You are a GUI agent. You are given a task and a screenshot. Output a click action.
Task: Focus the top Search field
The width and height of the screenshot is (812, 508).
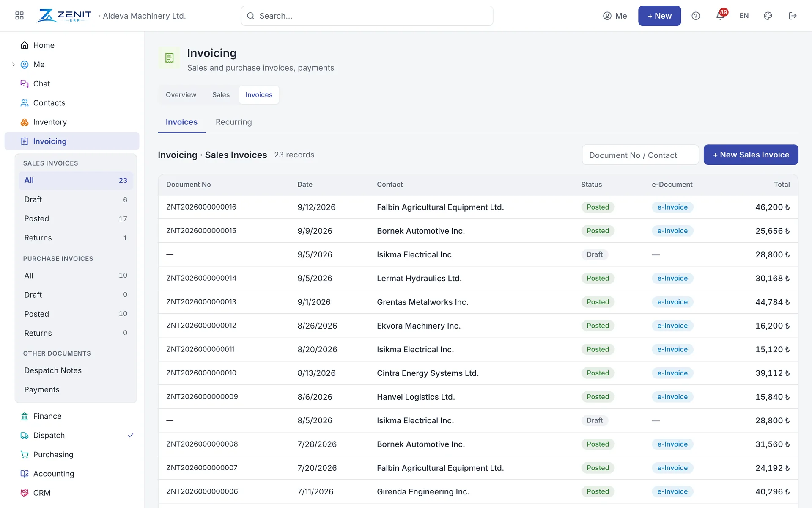pyautogui.click(x=367, y=16)
